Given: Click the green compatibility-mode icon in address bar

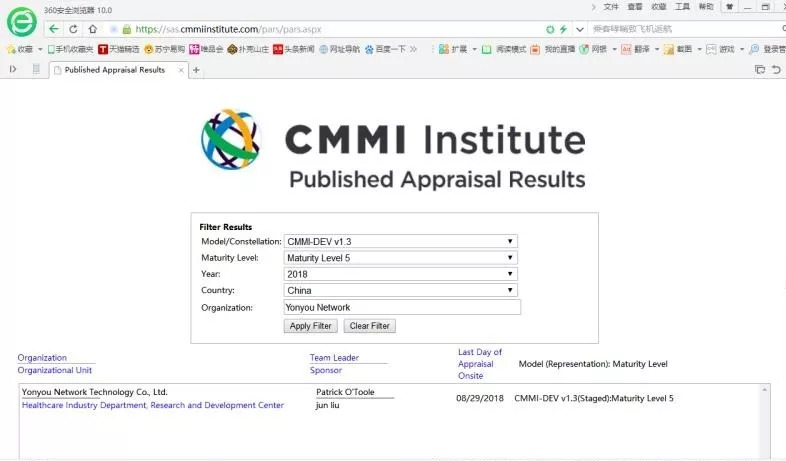Looking at the screenshot, I should pos(550,30).
